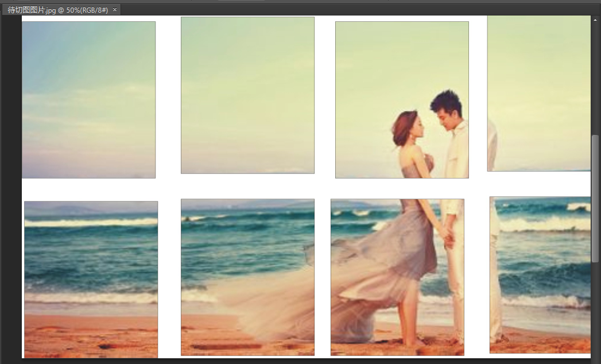Click the vertical scrollbar thumb of the canvas
Viewport: 601px width, 364px height.
[595, 199]
